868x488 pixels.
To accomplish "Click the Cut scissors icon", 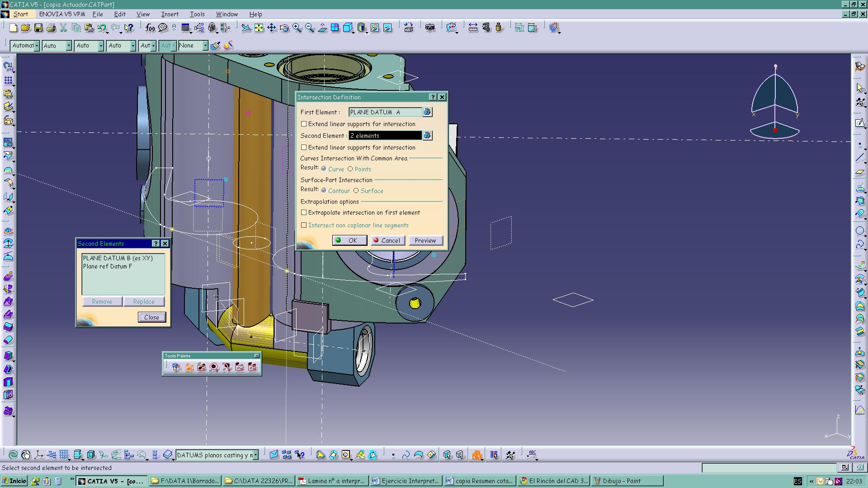I will (64, 28).
